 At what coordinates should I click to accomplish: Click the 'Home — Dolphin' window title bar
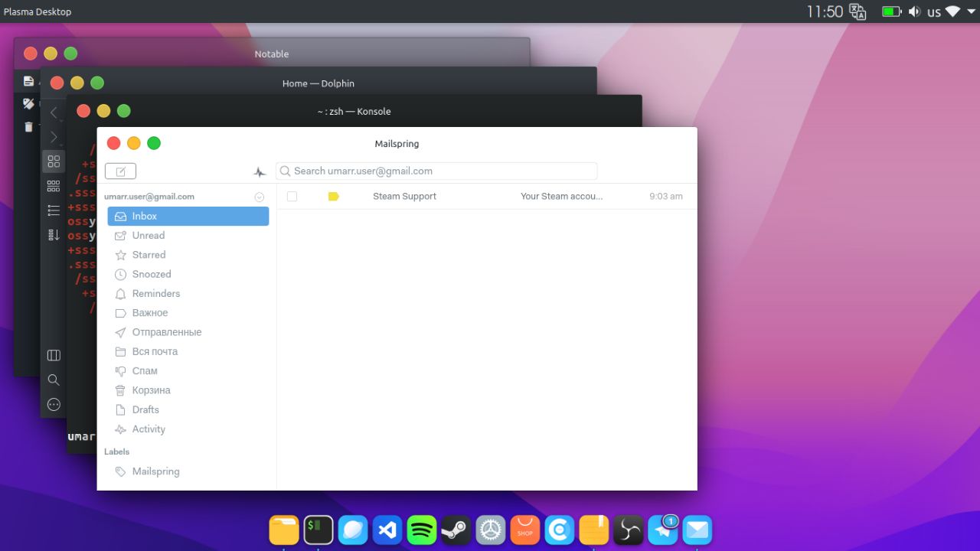point(318,83)
